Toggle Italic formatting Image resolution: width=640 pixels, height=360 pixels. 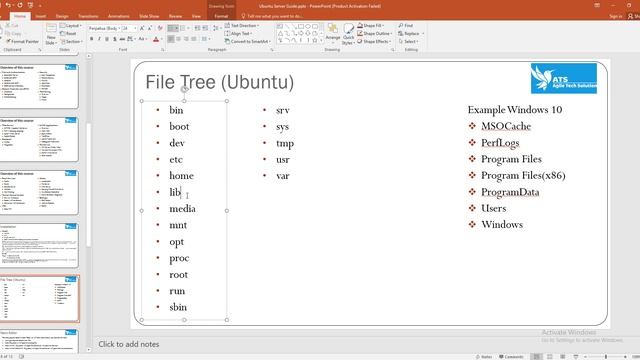pos(99,39)
